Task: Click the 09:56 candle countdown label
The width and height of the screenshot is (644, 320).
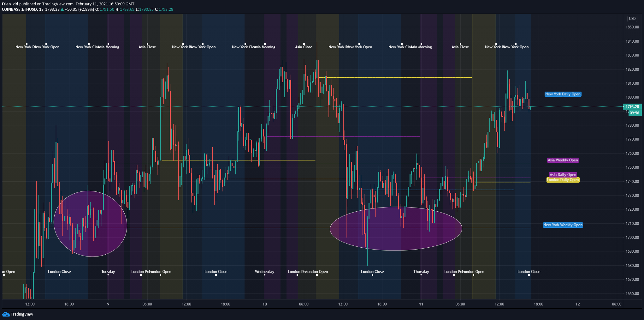Action: pos(634,113)
